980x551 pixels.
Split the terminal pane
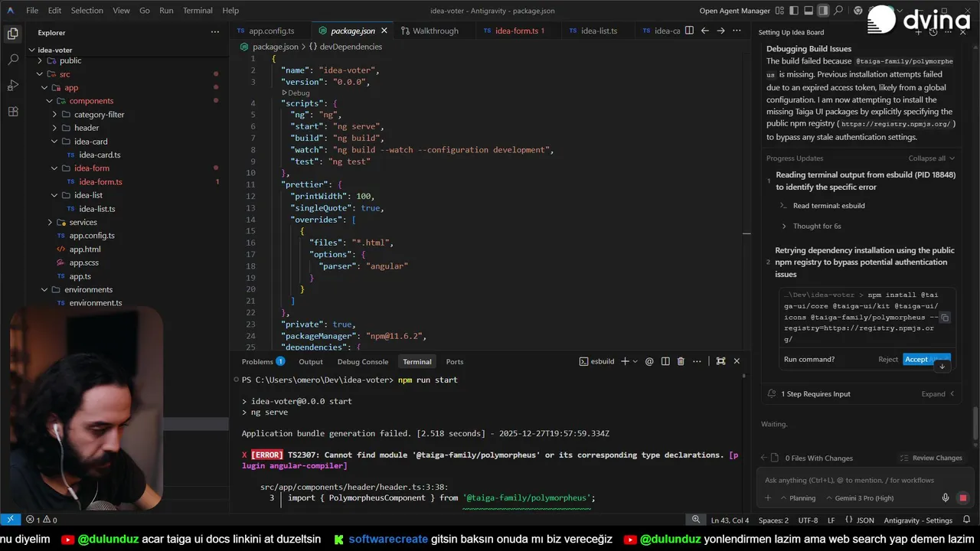(x=665, y=361)
